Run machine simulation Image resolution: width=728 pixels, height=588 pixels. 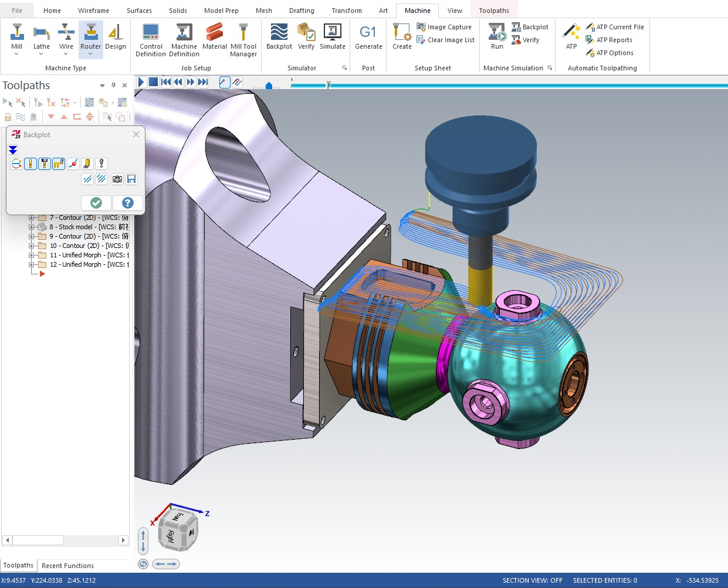497,36
